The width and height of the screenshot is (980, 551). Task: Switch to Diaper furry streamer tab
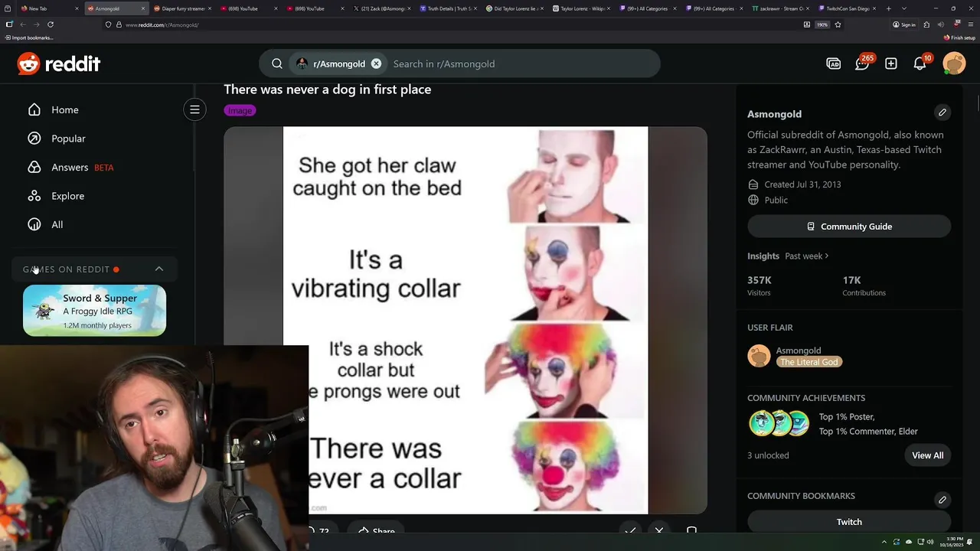(182, 8)
